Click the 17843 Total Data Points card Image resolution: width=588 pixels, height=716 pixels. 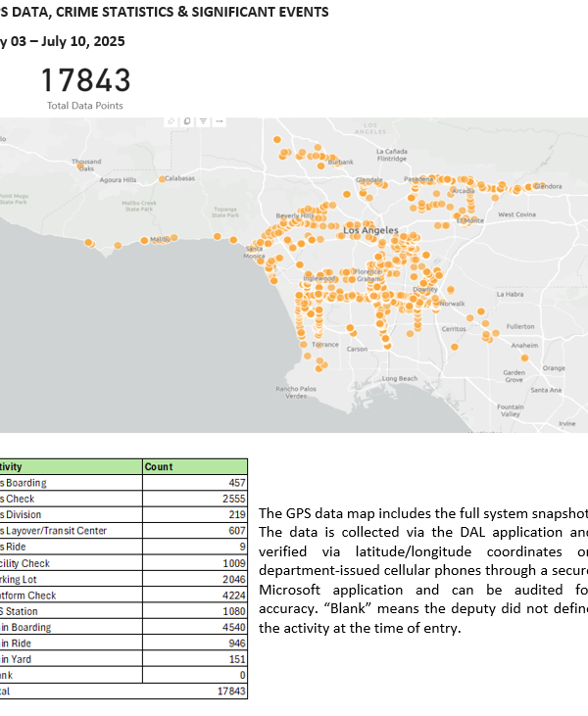[85, 86]
